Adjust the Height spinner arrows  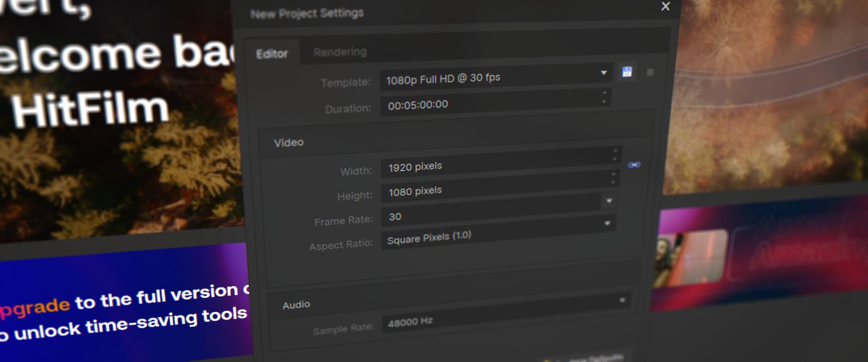coord(613,178)
